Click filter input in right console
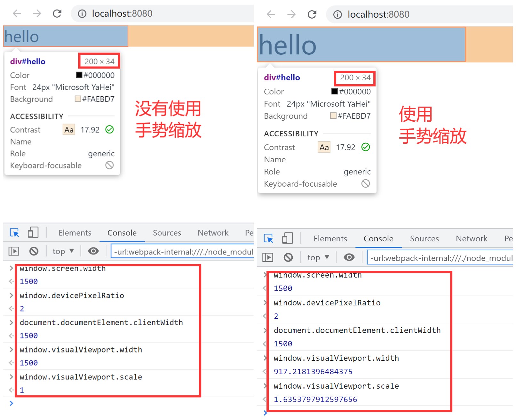 (440, 258)
